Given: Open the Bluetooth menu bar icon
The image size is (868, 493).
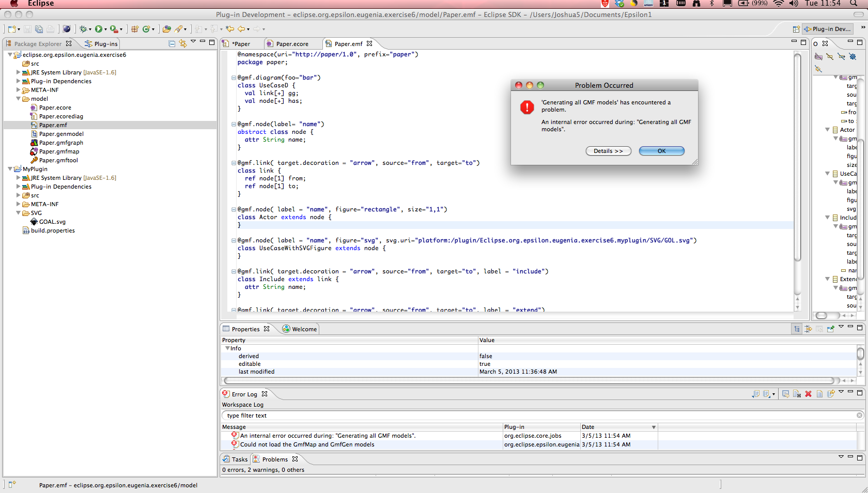Looking at the screenshot, I should (x=711, y=4).
